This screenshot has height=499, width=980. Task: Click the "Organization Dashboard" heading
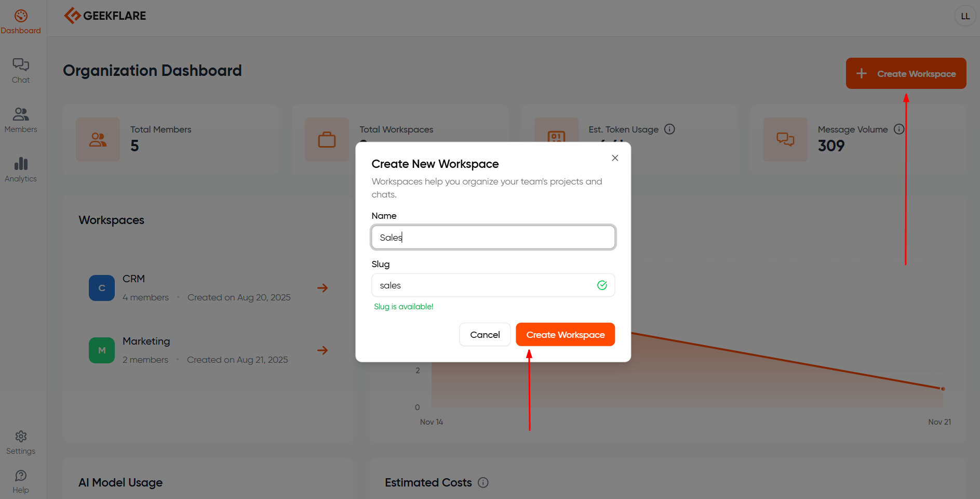(x=152, y=70)
